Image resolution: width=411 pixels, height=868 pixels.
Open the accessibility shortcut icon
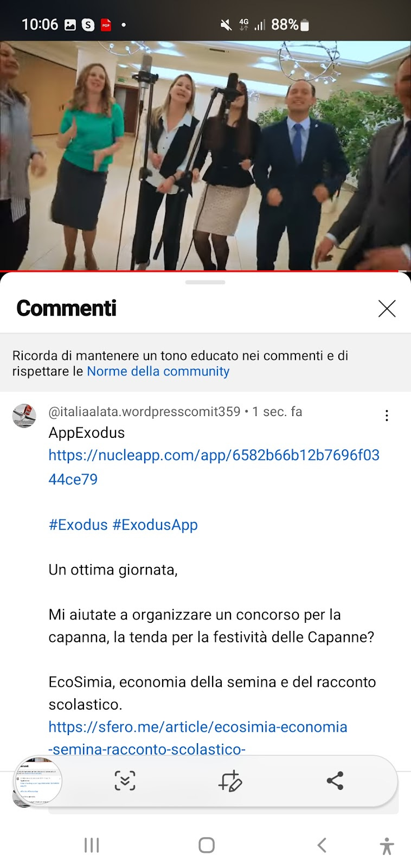click(387, 846)
